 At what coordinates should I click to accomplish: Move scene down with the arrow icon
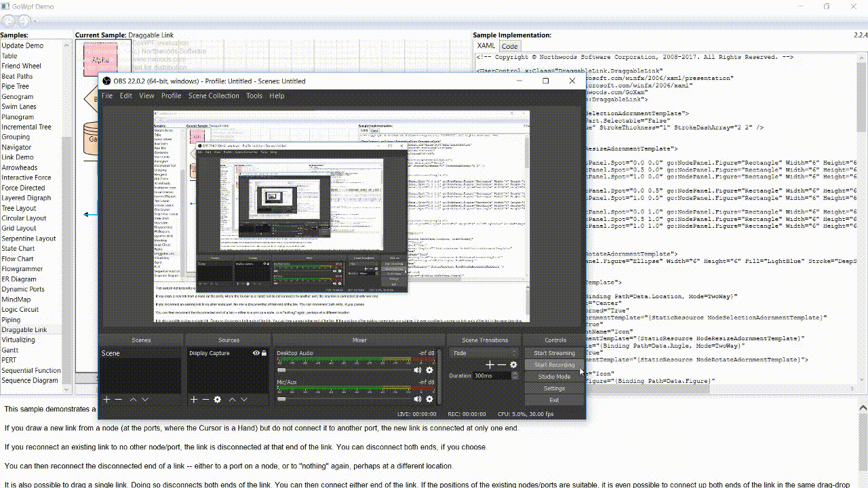tap(145, 400)
